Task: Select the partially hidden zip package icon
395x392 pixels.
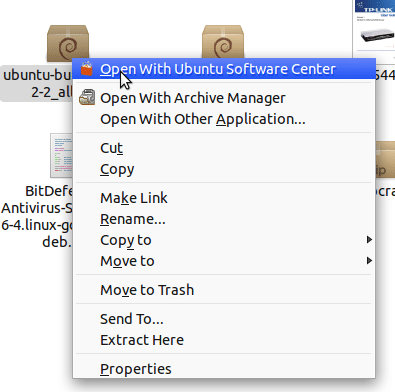Action: pos(385,160)
